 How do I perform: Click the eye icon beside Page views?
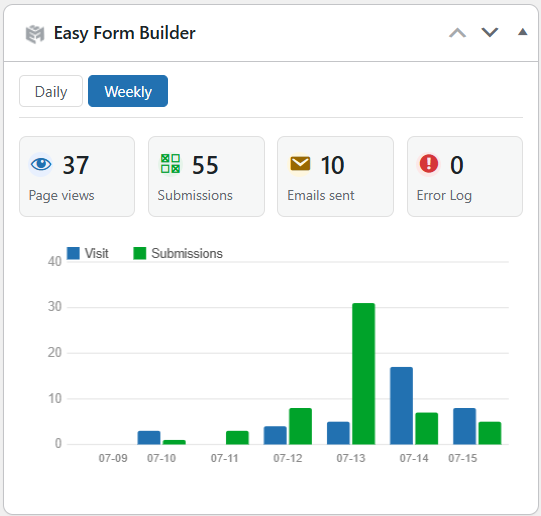(x=41, y=164)
